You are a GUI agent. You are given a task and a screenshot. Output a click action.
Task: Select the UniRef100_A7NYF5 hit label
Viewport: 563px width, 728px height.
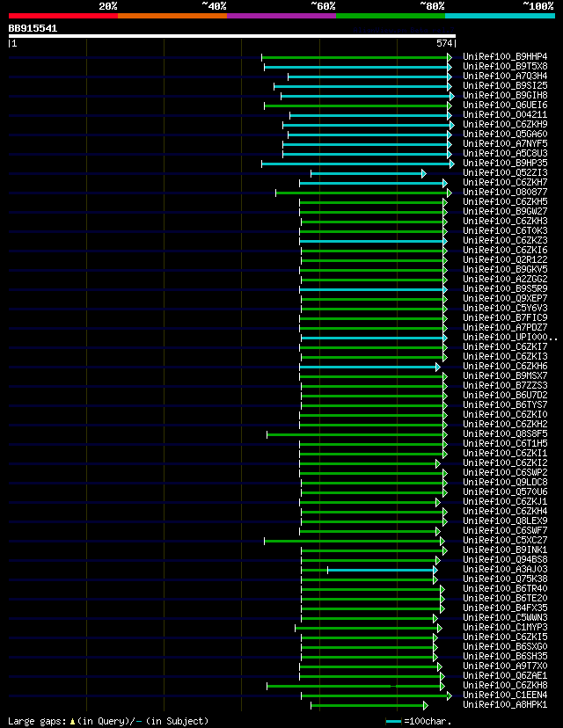pyautogui.click(x=505, y=144)
